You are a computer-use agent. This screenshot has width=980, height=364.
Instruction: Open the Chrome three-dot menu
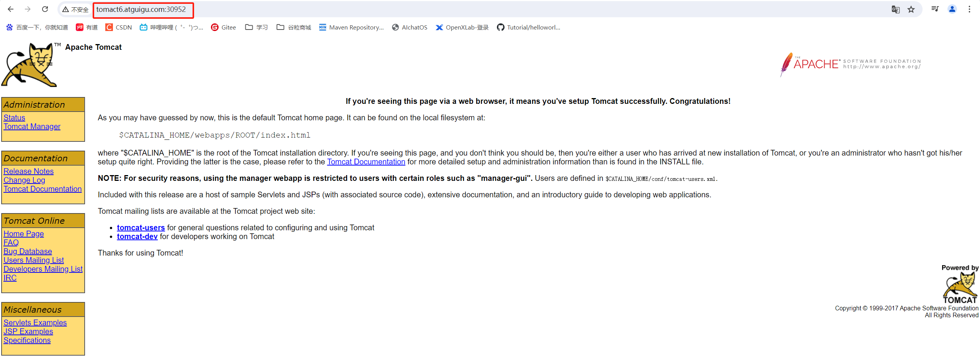[x=969, y=9]
